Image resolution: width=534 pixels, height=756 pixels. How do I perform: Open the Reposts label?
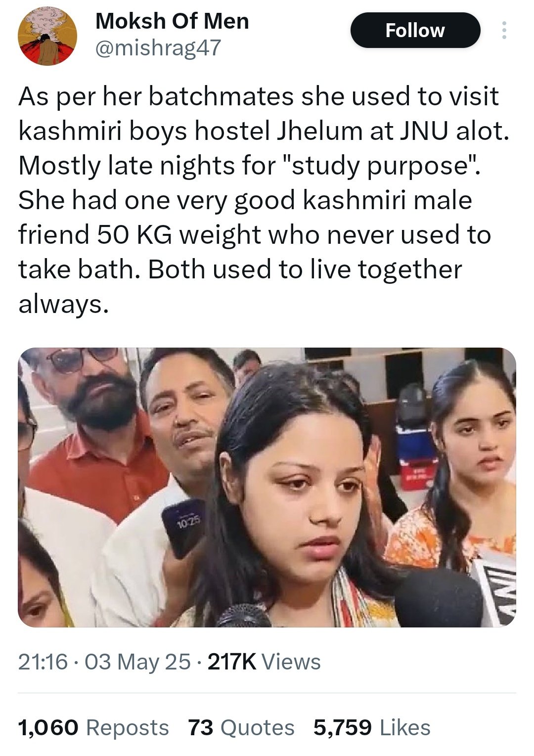(128, 728)
